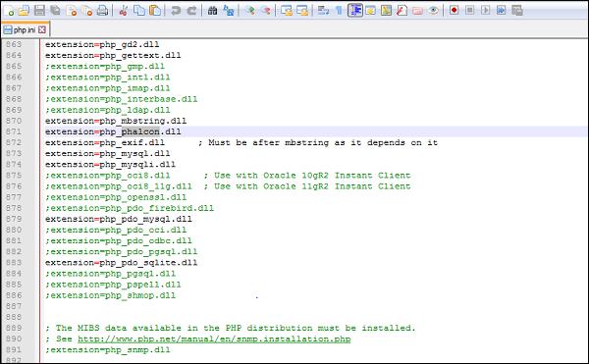Save the current file with the floppy icon
Image resolution: width=589 pixels, height=364 pixels.
pyautogui.click(x=39, y=11)
